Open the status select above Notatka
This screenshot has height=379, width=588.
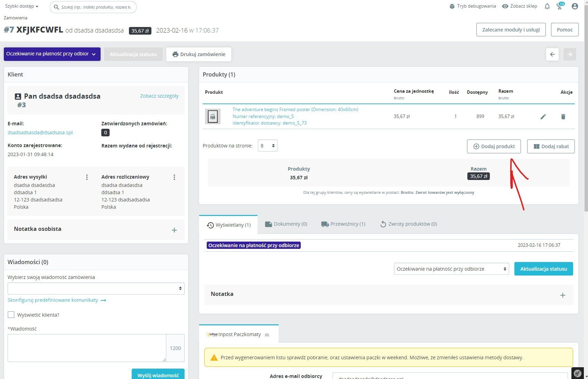click(451, 269)
